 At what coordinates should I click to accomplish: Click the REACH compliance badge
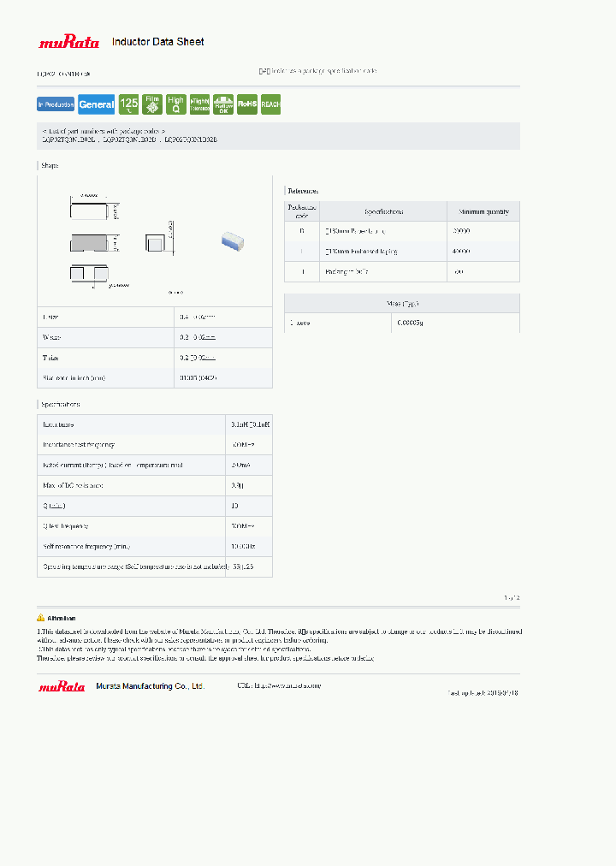tap(270, 104)
